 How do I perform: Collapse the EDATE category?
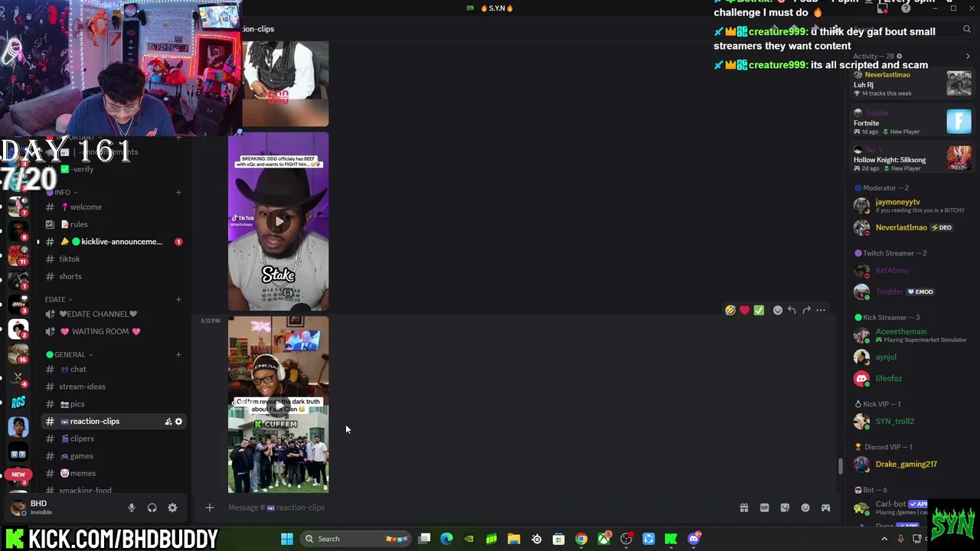point(59,299)
